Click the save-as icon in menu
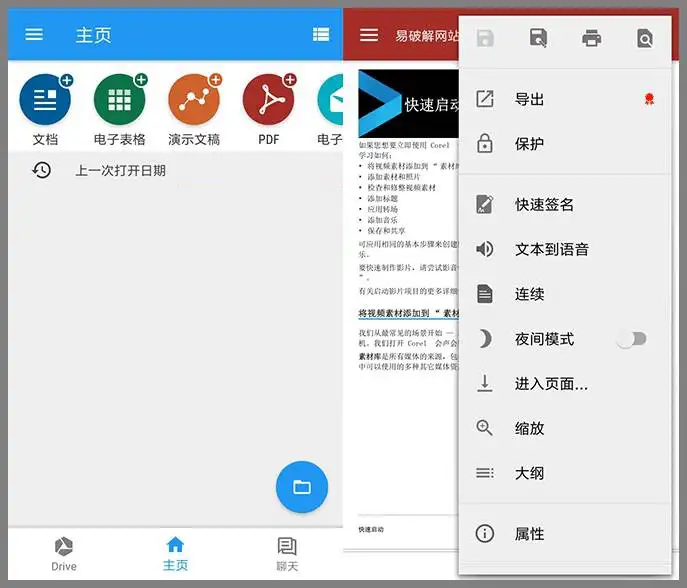The width and height of the screenshot is (687, 588). pos(538,39)
